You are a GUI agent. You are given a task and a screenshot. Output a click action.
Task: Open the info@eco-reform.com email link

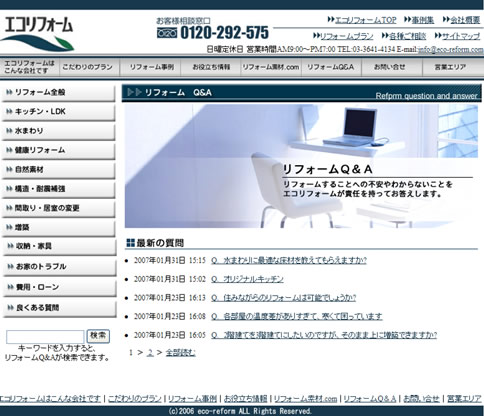coord(451,49)
